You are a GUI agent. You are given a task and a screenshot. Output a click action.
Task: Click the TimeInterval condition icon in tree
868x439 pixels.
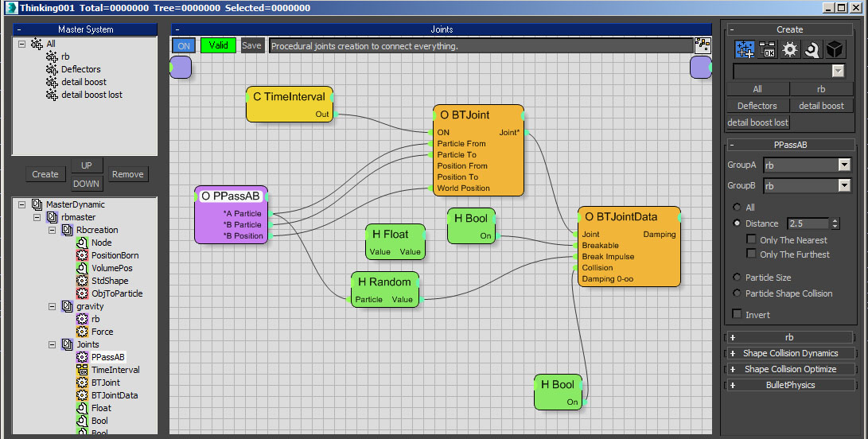(x=82, y=370)
